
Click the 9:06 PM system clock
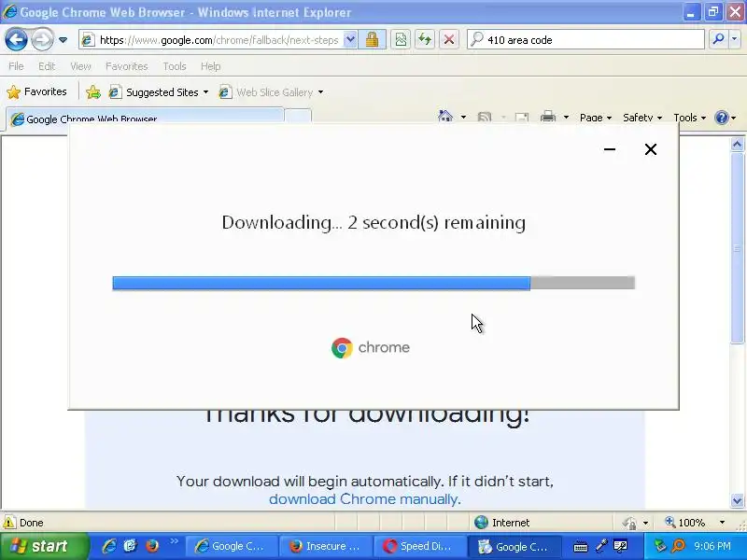point(712,546)
